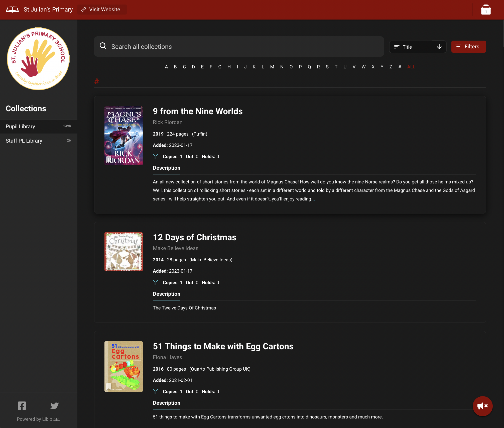Screen dimensions: 504x428
Task: Click Visit Website link
Action: coord(101,10)
